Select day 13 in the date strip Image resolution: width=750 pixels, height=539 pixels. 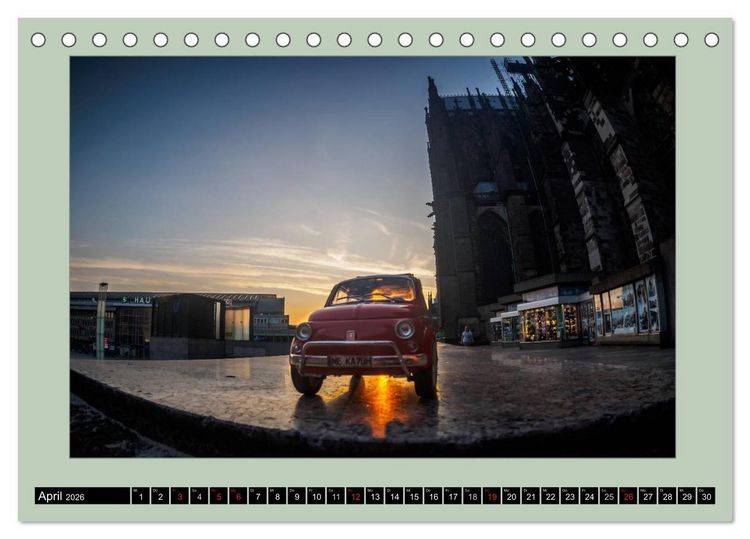[375, 495]
